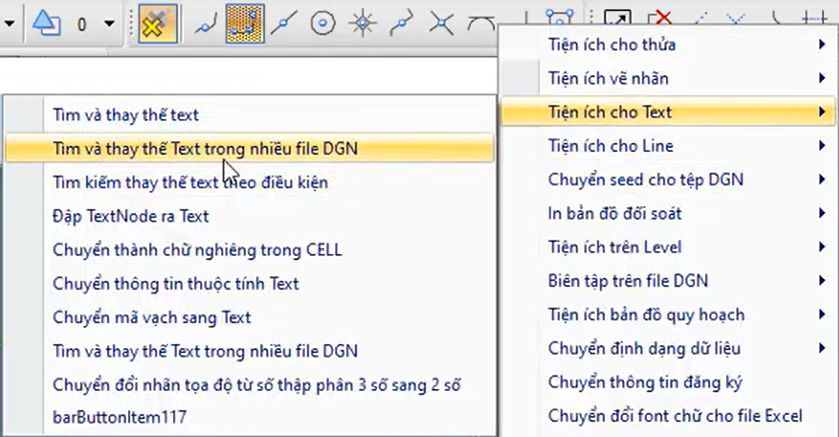Expand arrow beside Tiện ích bản đồ quy hoạch
This screenshot has height=437, width=839.
822,315
